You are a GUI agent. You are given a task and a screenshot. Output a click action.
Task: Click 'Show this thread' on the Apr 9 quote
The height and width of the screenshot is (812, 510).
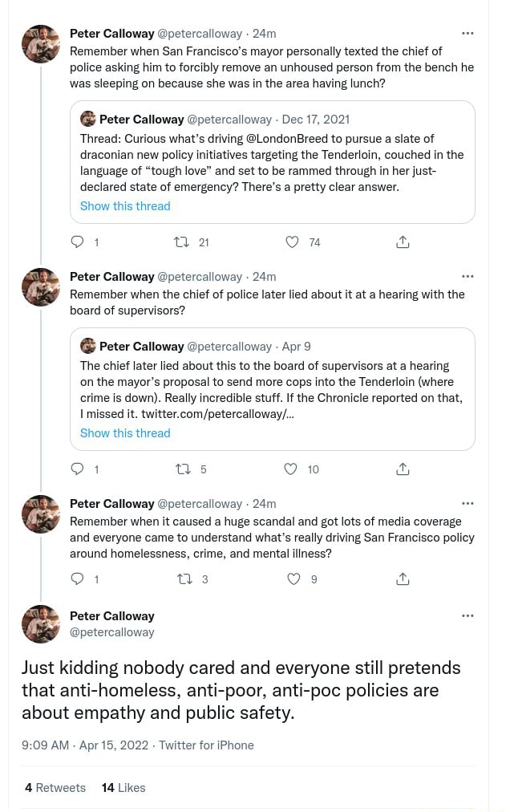[125, 432]
